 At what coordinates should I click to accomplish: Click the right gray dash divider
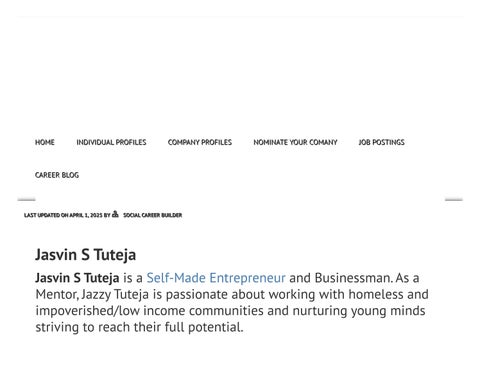454,200
